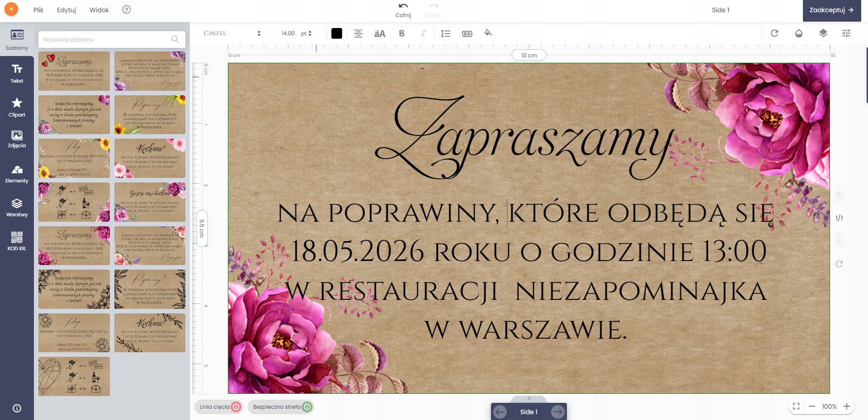The image size is (868, 420).
Task: Click Cofnij to undo
Action: pos(403,10)
